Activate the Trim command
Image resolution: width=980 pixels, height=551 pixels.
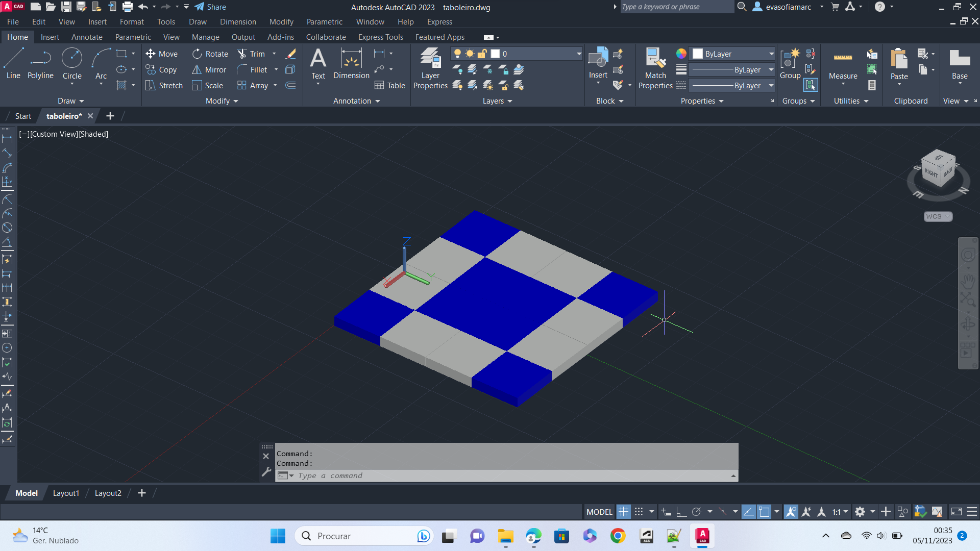[251, 54]
